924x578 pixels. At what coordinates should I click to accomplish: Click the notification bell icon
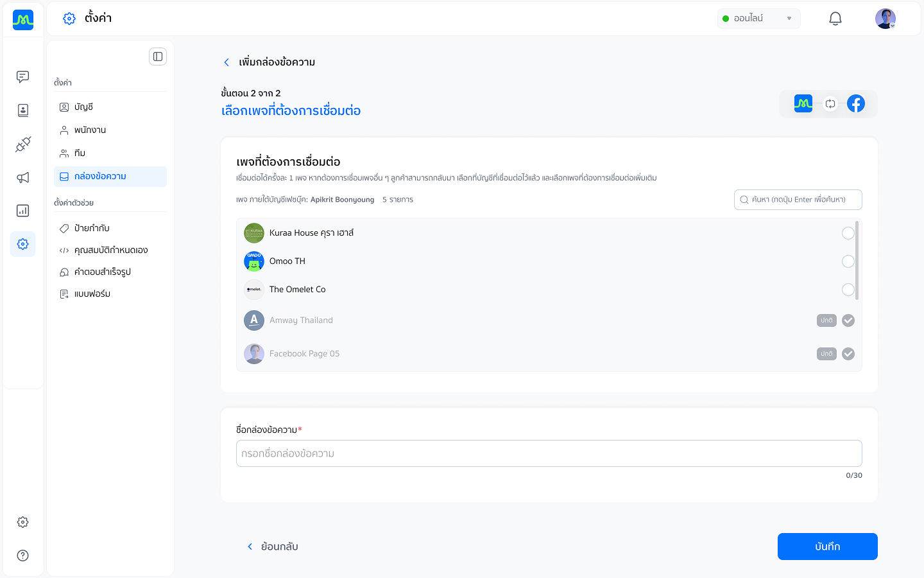[835, 19]
